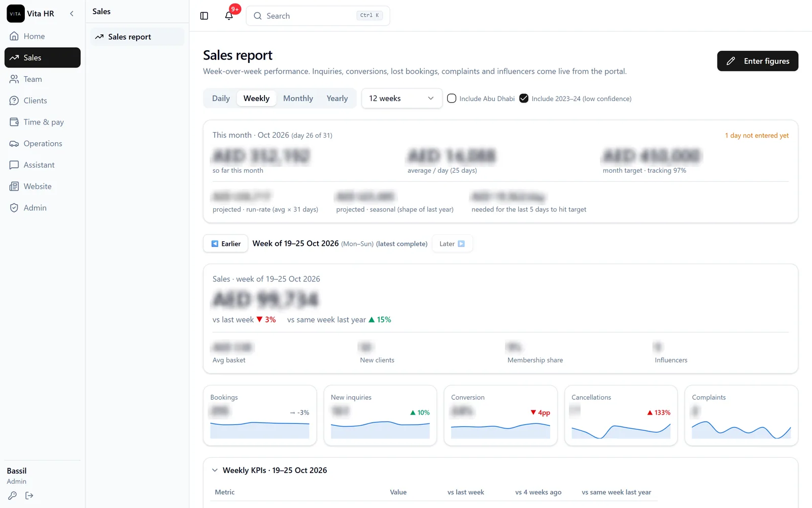Switch to the Yearly tab
812x508 pixels.
pyautogui.click(x=337, y=99)
